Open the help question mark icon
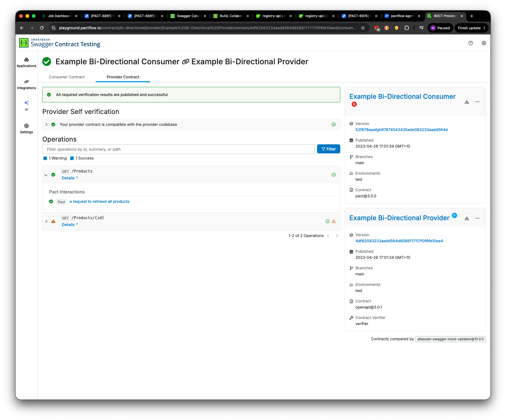The height and width of the screenshot is (420, 506). 471,43
